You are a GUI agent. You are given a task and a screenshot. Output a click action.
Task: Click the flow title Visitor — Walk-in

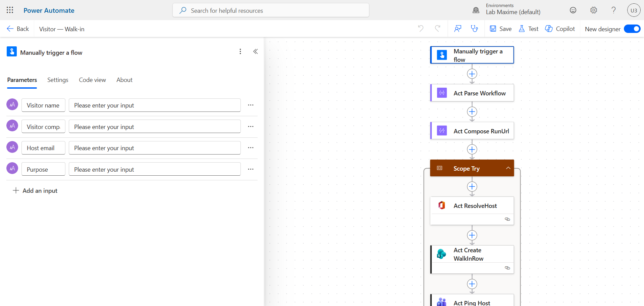(x=62, y=29)
